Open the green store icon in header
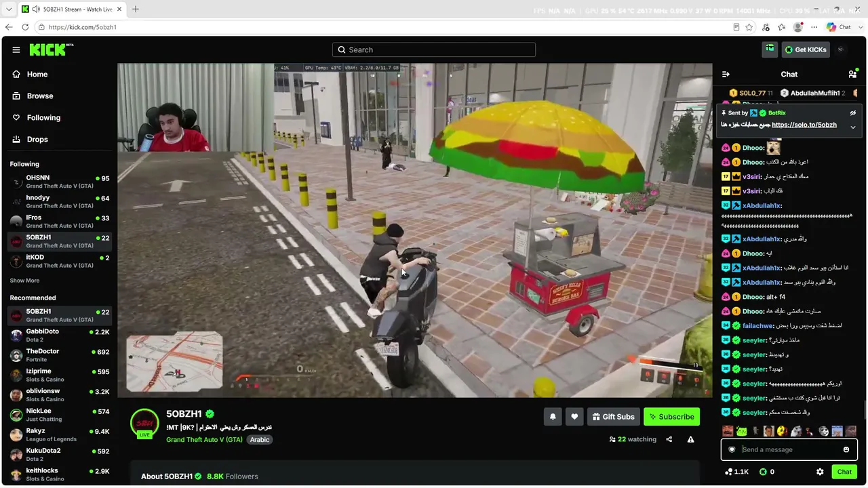This screenshot has height=488, width=868. coord(770,49)
